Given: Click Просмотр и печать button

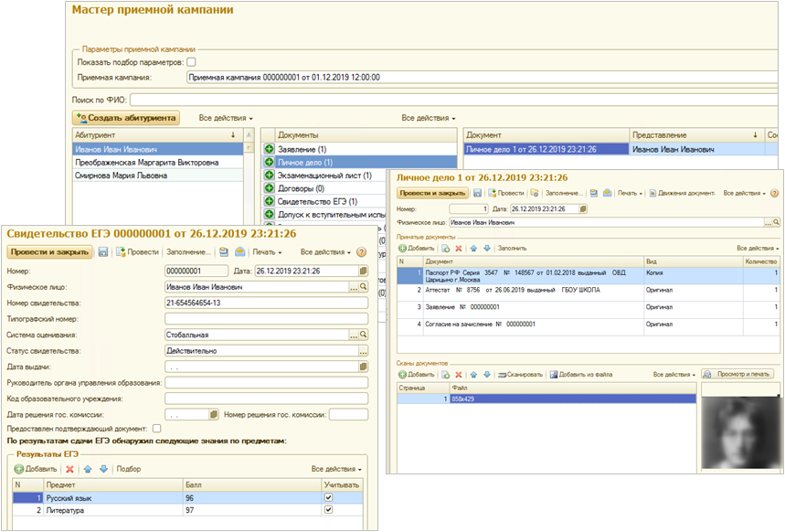Looking at the screenshot, I should (x=737, y=374).
